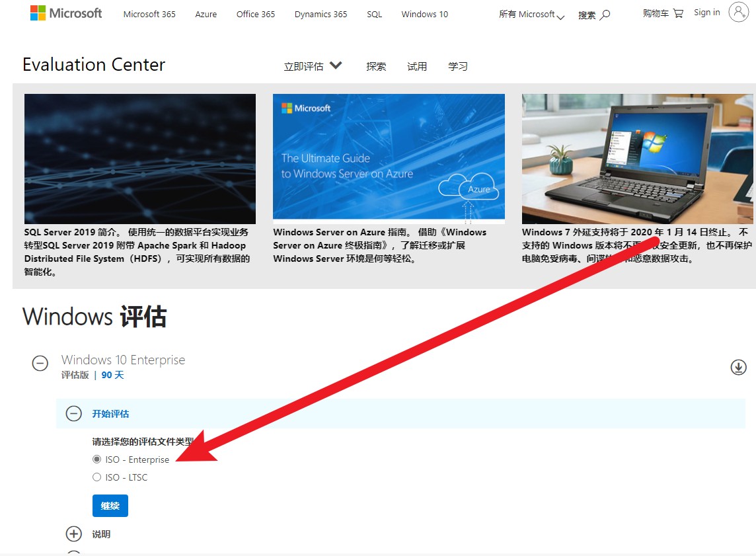Click the 说明 label
The width and height of the screenshot is (756, 556).
pyautogui.click(x=101, y=534)
